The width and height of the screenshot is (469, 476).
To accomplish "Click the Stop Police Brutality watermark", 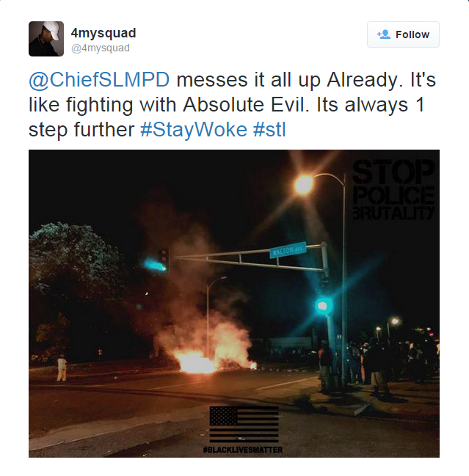I will click(x=393, y=189).
